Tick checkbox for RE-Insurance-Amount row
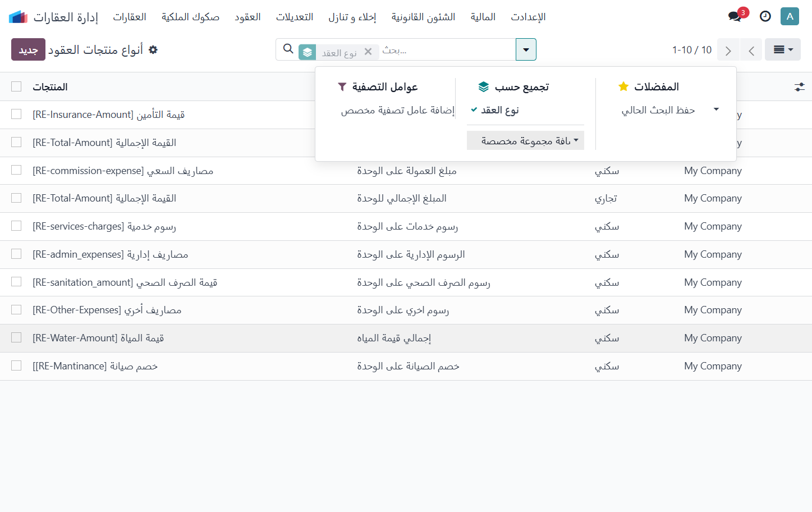The image size is (812, 512). 16,115
